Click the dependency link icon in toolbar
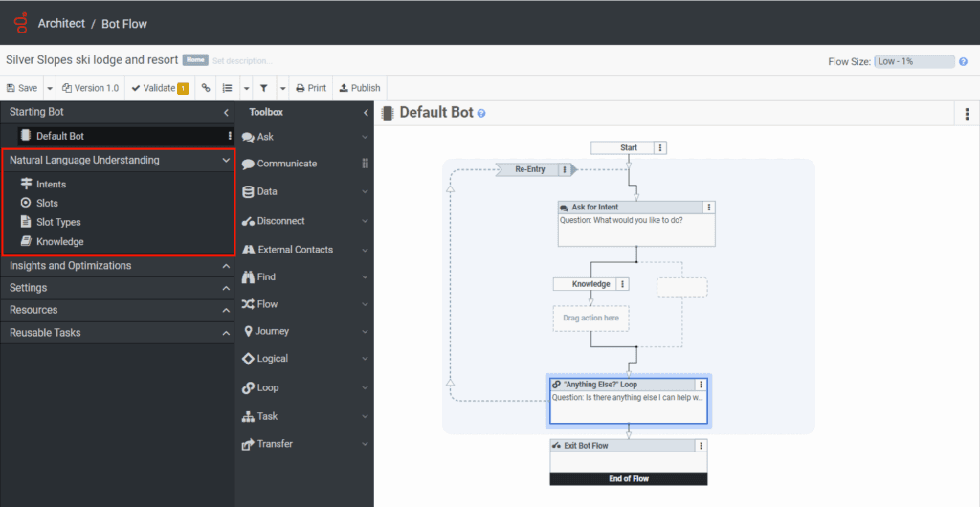980x507 pixels. click(205, 88)
